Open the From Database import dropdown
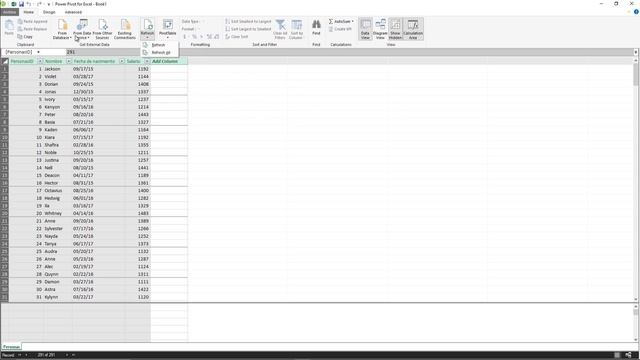This screenshot has width=640, height=360. click(62, 29)
